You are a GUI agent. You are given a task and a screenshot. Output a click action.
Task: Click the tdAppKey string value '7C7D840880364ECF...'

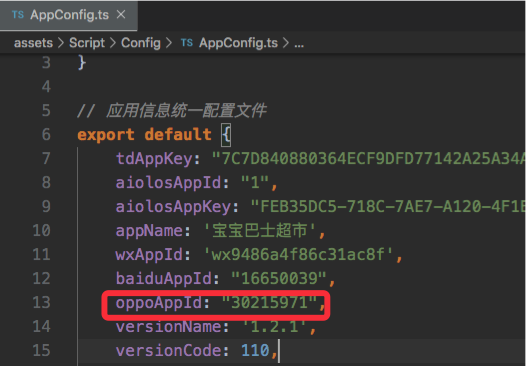click(369, 159)
